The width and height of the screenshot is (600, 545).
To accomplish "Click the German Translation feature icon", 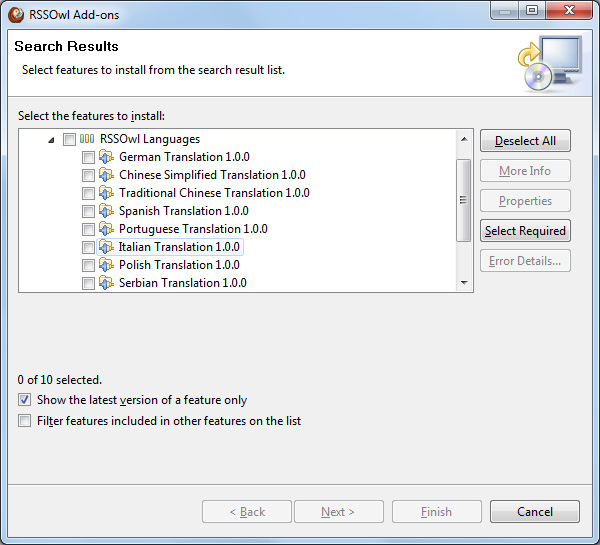I will click(106, 157).
